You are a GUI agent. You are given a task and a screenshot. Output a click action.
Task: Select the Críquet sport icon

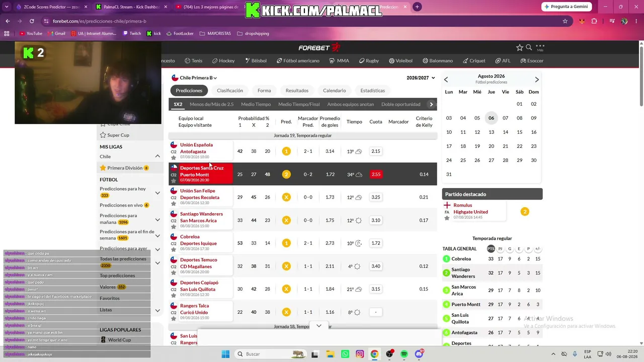coord(465,61)
